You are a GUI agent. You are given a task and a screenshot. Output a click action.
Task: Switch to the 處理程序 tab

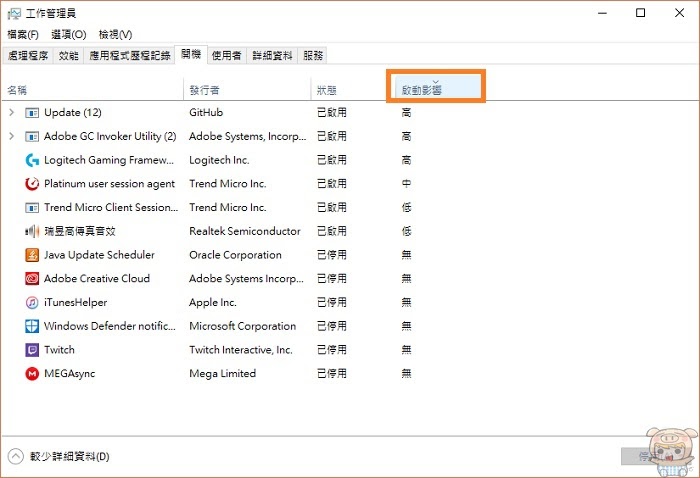28,55
